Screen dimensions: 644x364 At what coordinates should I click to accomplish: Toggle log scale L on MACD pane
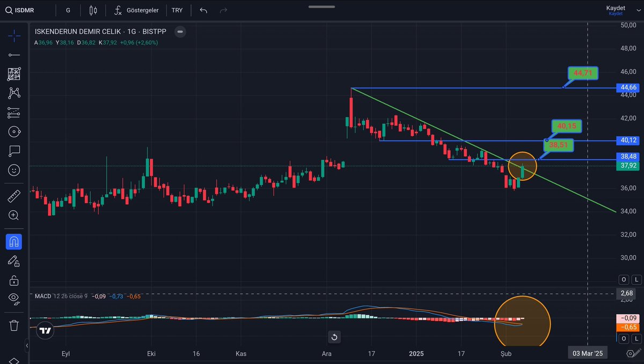[x=636, y=339]
